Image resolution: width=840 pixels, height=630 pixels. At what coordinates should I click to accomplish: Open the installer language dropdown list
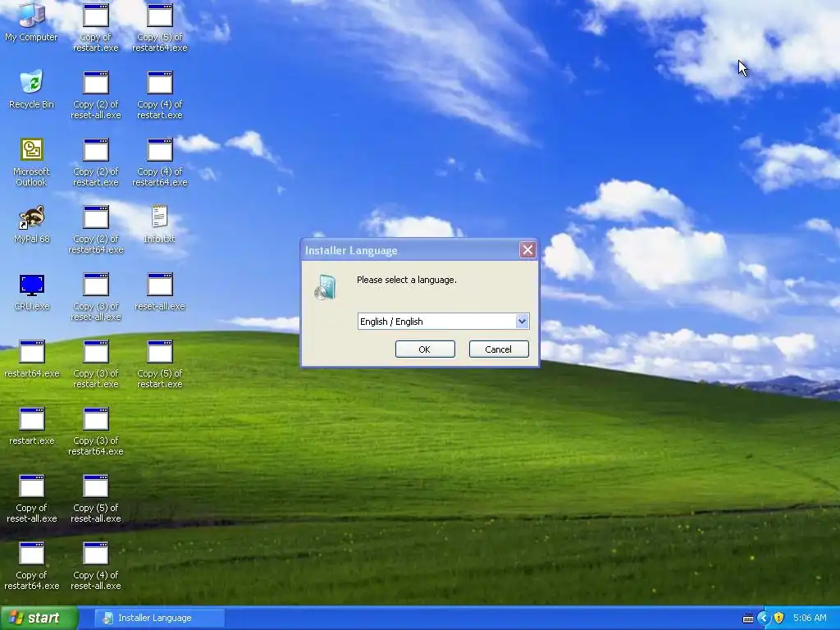click(522, 322)
